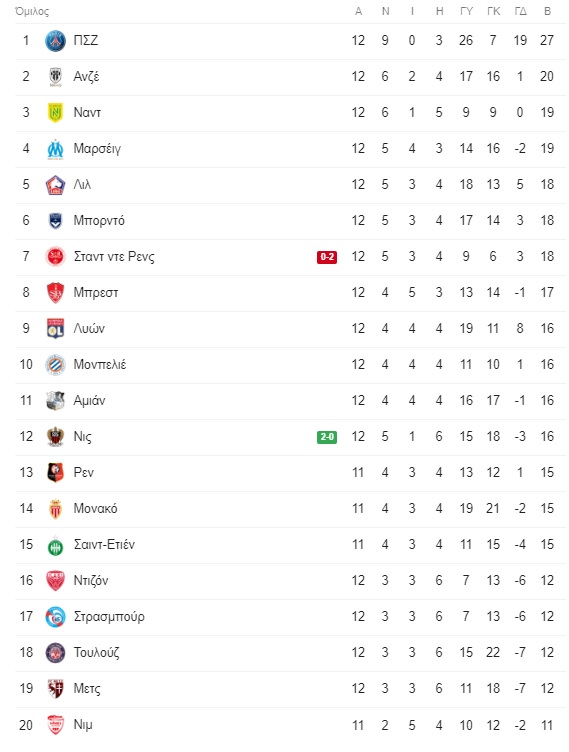Click the Νις club emblem

coord(55,436)
